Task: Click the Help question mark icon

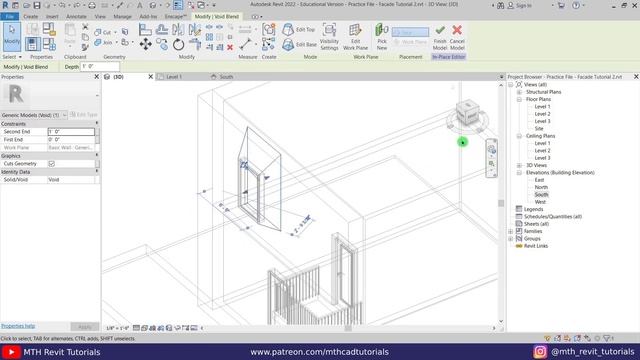Action: [576, 5]
